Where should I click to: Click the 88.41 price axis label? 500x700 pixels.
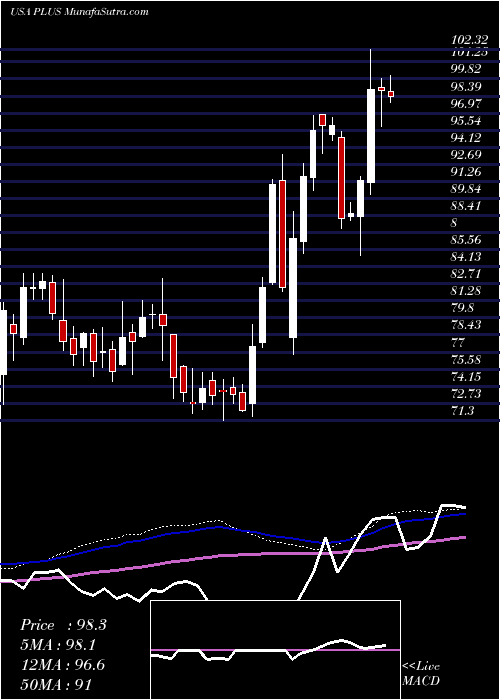click(x=467, y=206)
